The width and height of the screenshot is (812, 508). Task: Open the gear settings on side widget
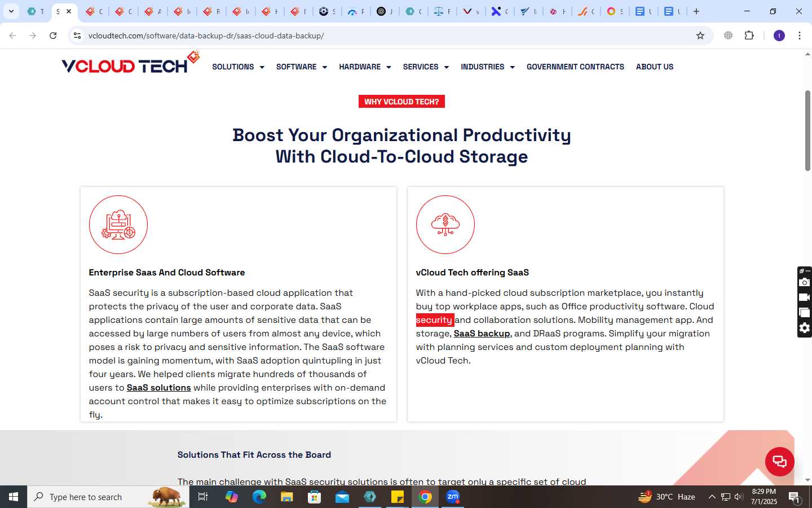[805, 328]
